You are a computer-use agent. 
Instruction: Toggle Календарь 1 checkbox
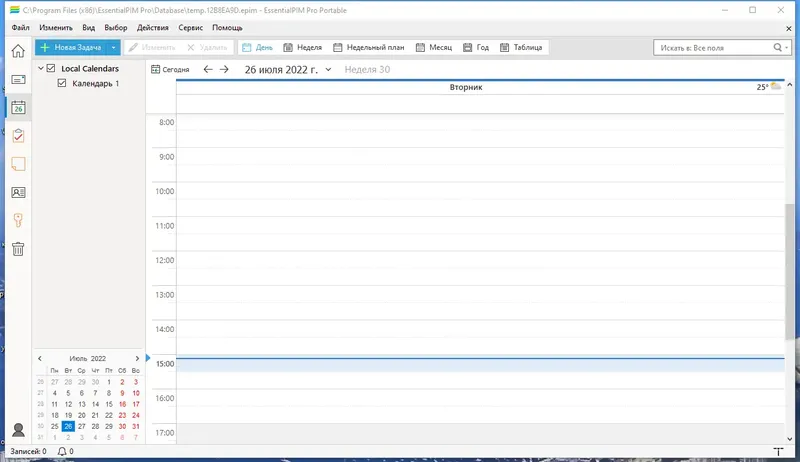[x=62, y=83]
